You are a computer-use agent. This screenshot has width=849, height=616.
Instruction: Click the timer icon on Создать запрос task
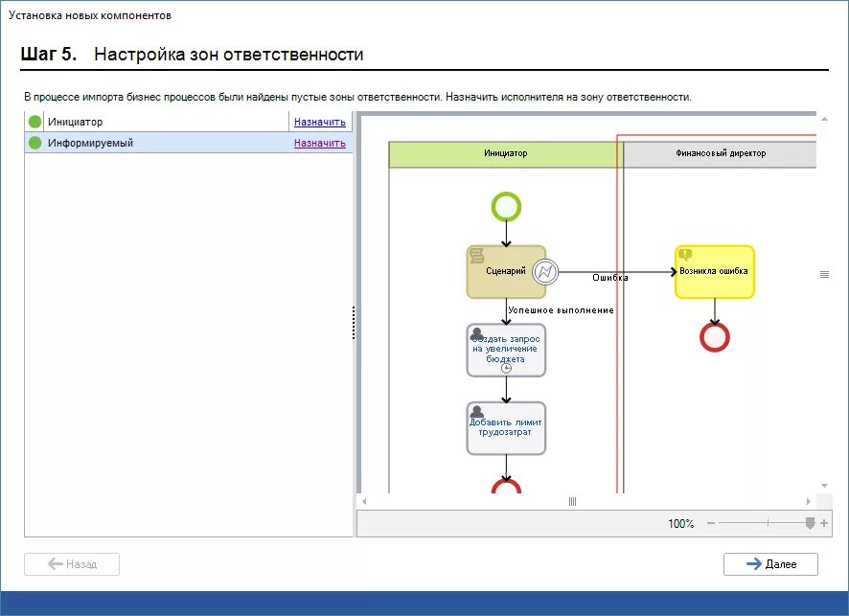coord(506,369)
